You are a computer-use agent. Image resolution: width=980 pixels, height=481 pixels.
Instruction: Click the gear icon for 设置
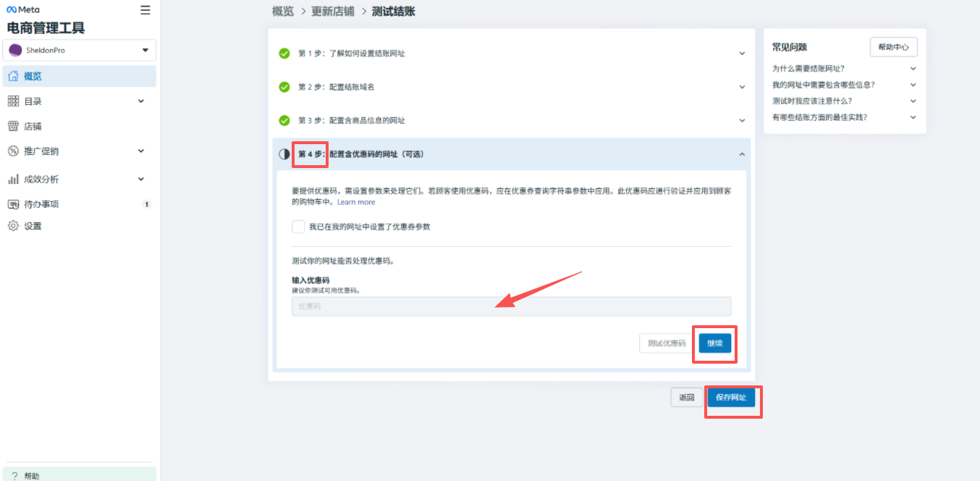click(13, 226)
